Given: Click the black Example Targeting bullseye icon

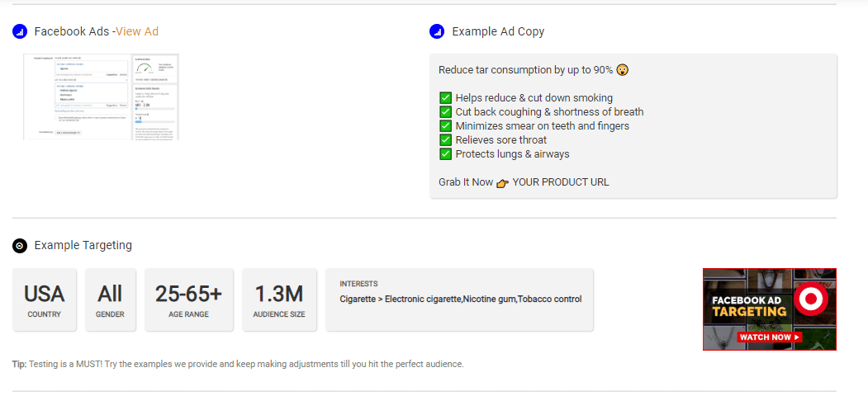Looking at the screenshot, I should pyautogui.click(x=19, y=246).
